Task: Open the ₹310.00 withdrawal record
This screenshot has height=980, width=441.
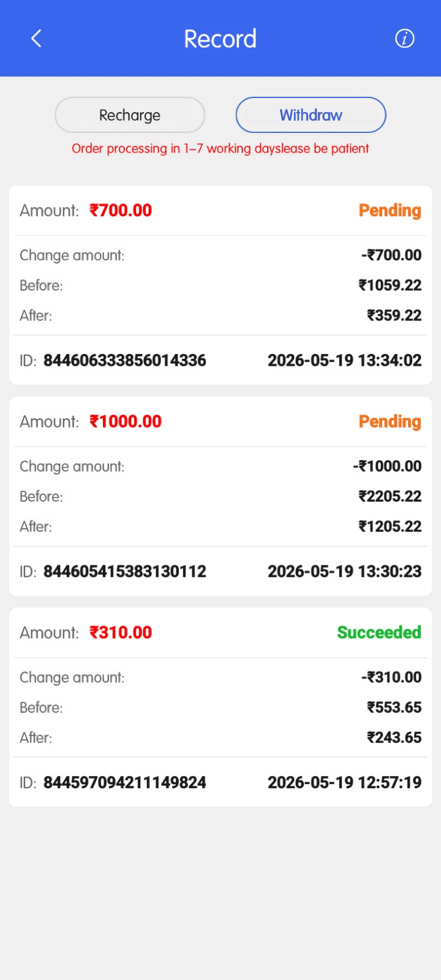Action: 221,707
